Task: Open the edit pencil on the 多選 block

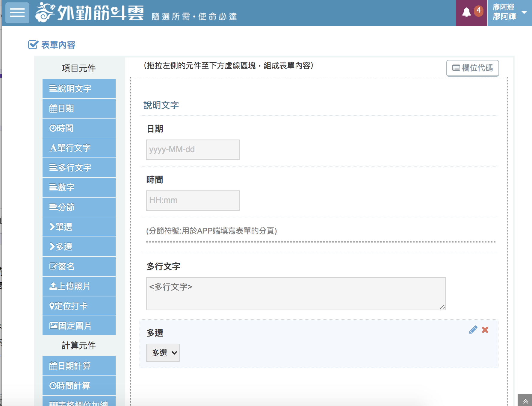Action: (473, 330)
